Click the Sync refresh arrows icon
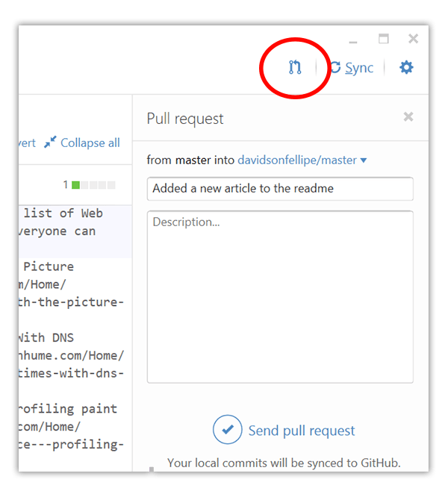Screen dimensions: 448x494 (x=335, y=67)
